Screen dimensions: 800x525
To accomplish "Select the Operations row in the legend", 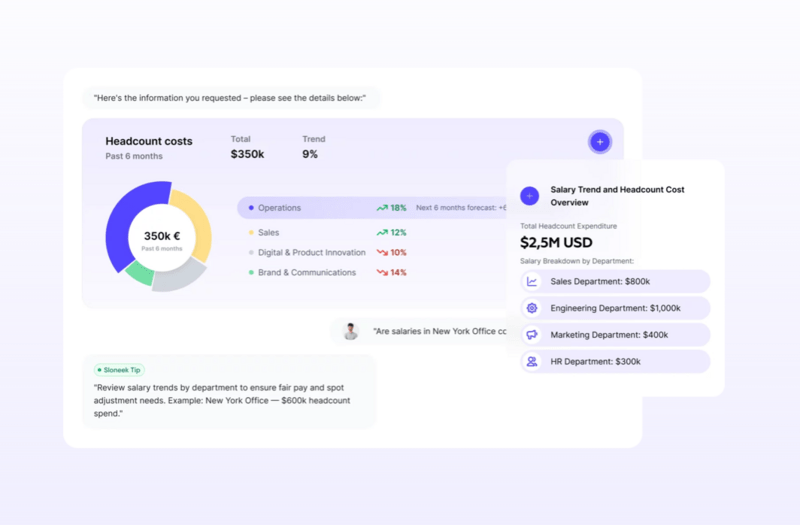I will pyautogui.click(x=372, y=208).
